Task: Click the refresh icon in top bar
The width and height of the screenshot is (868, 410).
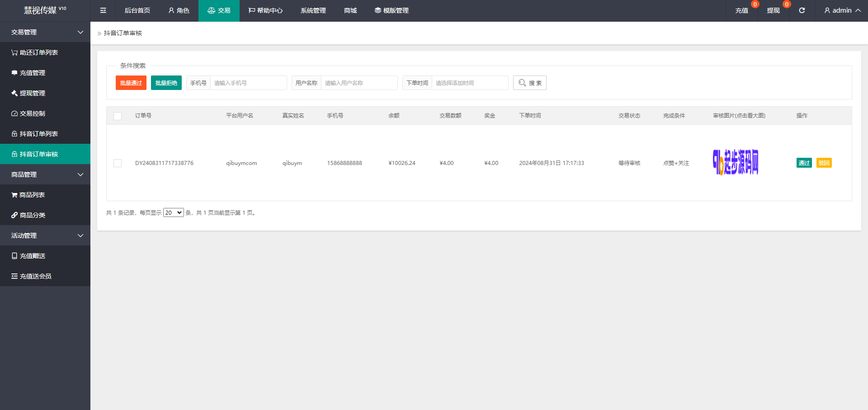Action: pyautogui.click(x=802, y=10)
